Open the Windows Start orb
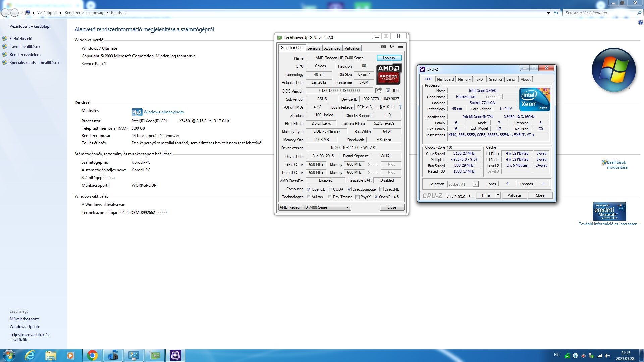This screenshot has width=644, height=362. pos(9,355)
